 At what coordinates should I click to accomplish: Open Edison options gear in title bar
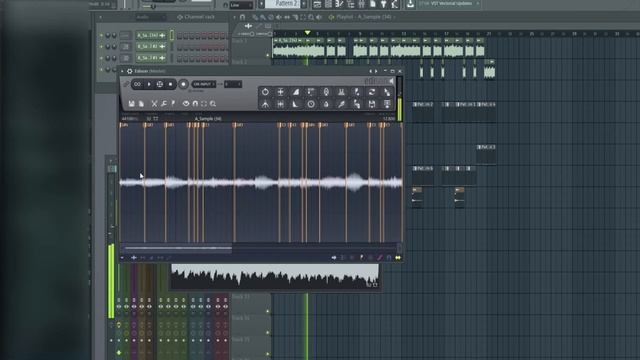click(129, 71)
